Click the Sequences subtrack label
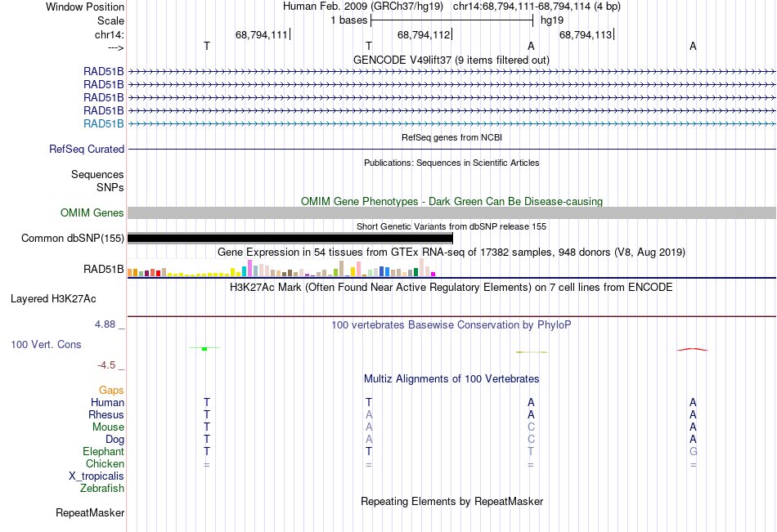 click(x=97, y=174)
